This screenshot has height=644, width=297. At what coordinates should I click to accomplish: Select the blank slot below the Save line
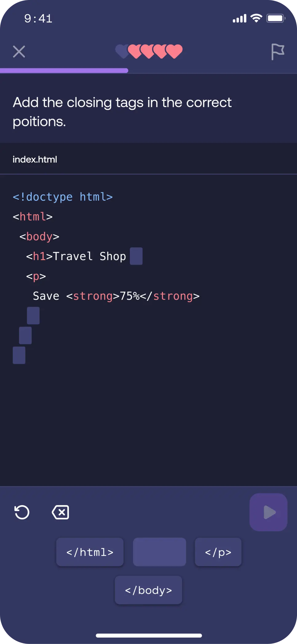point(33,316)
